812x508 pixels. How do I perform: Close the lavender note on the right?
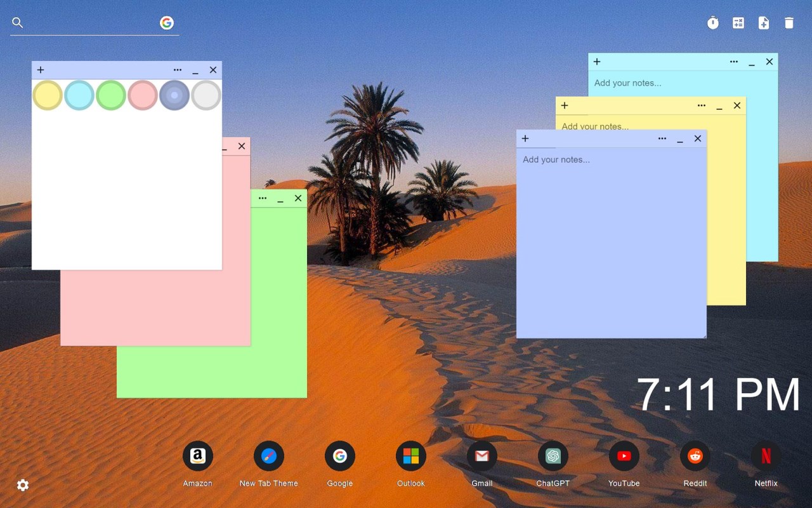[x=698, y=138]
